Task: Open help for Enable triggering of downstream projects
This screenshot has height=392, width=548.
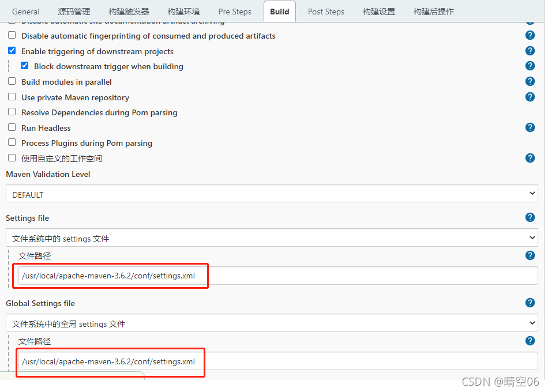Action: [530, 51]
